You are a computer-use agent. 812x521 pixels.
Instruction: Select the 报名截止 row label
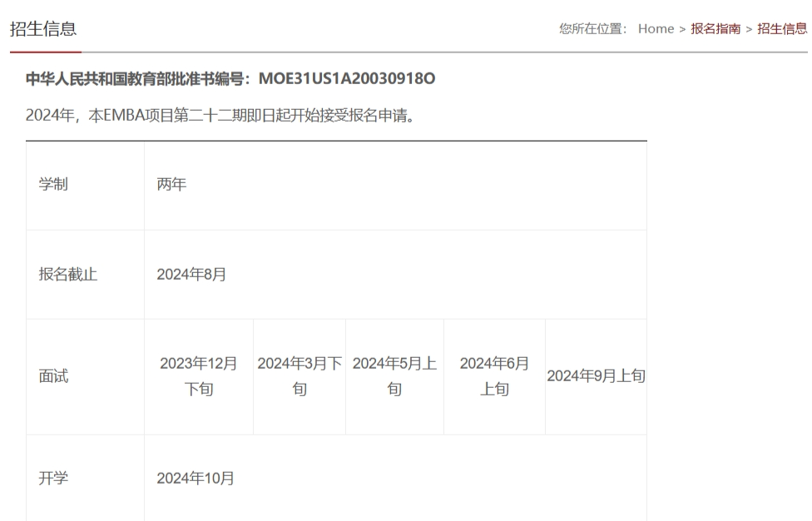[x=70, y=275]
